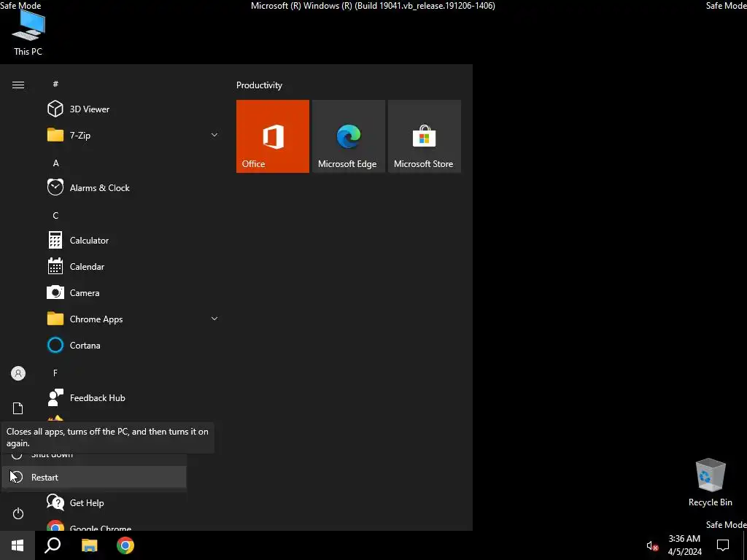Viewport: 747px width, 560px height.
Task: Expand the Start menu hamburger
Action: pyautogui.click(x=18, y=85)
